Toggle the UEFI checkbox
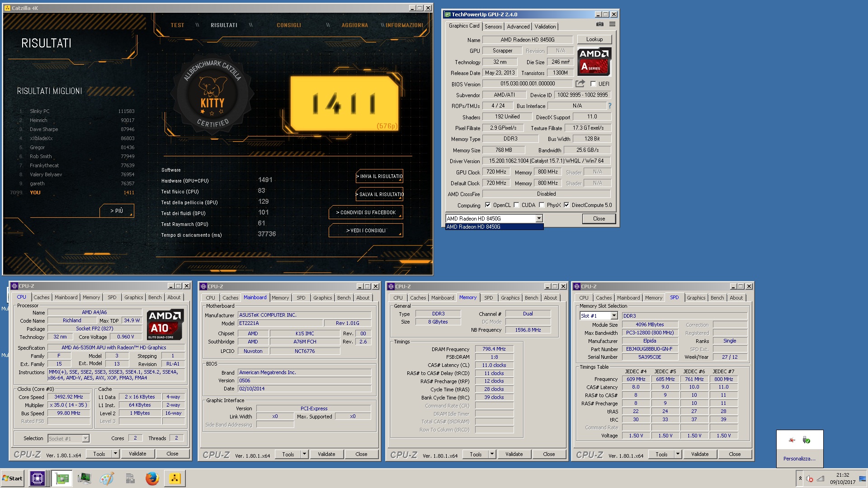 tap(593, 84)
